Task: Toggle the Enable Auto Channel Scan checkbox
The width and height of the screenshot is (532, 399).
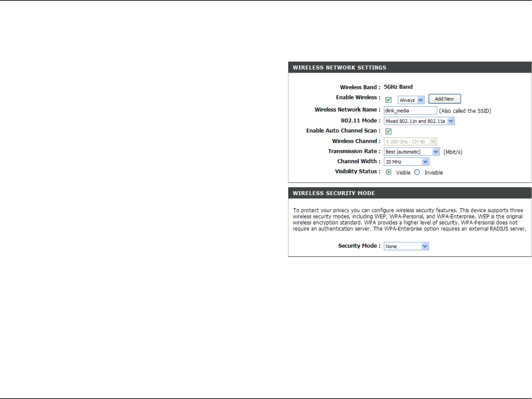Action: tap(388, 131)
